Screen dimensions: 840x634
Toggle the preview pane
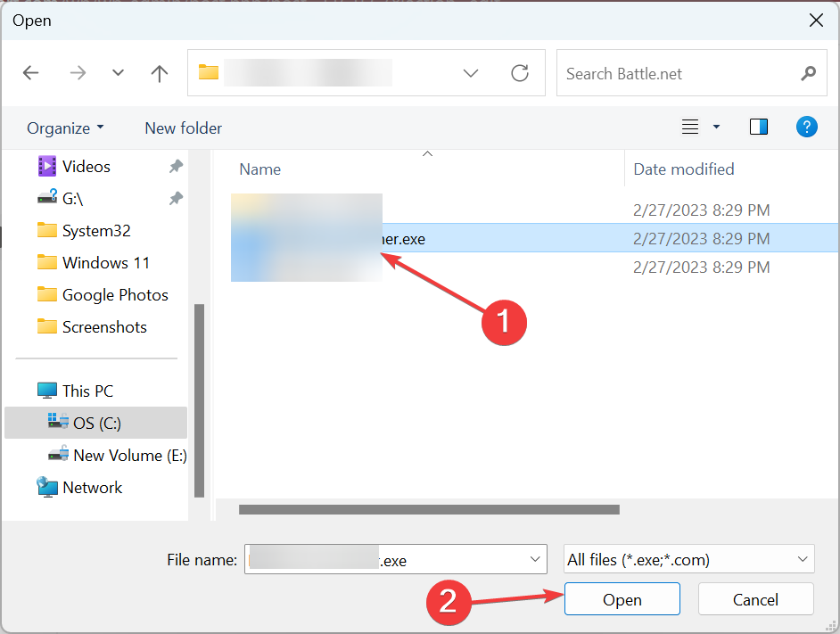pos(758,127)
